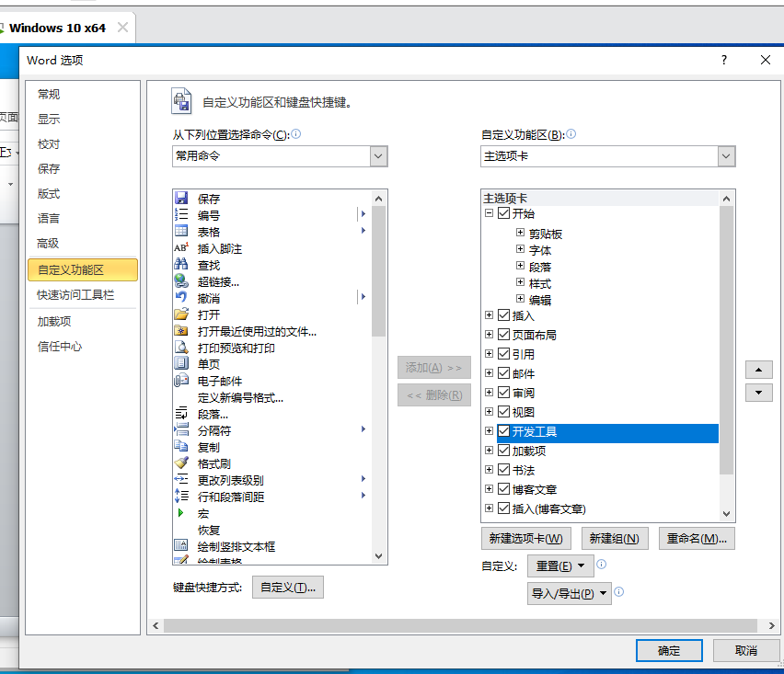Click the 更改列表级别 icon

pos(181,480)
